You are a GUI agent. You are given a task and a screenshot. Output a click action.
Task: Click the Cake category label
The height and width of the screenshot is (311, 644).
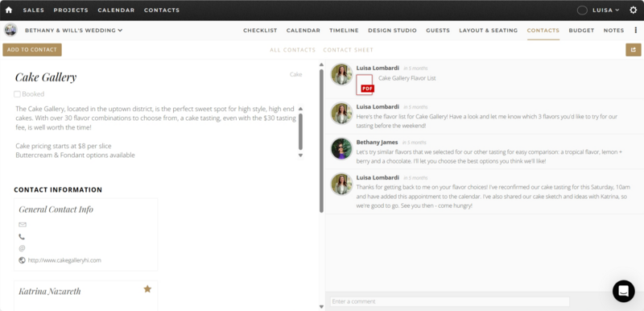click(x=295, y=74)
